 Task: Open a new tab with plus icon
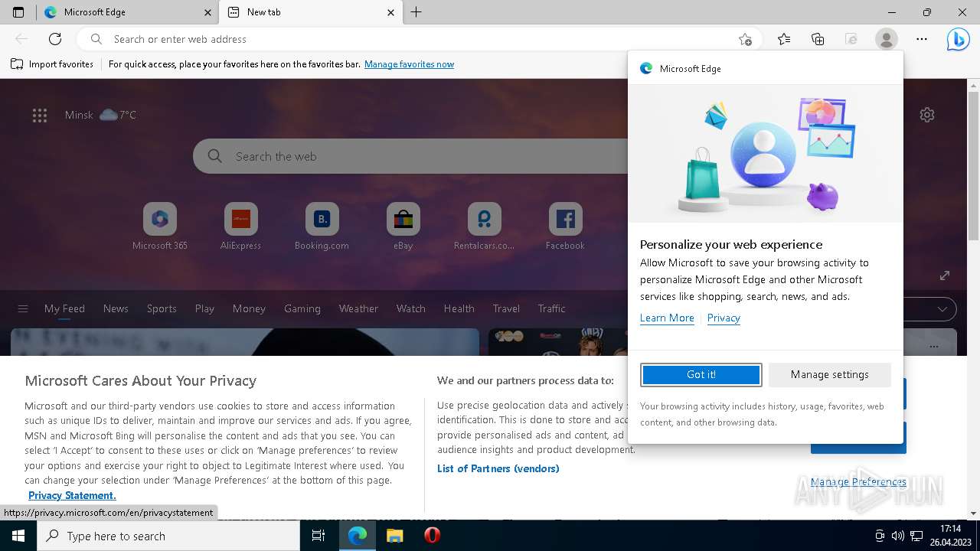[x=416, y=12]
